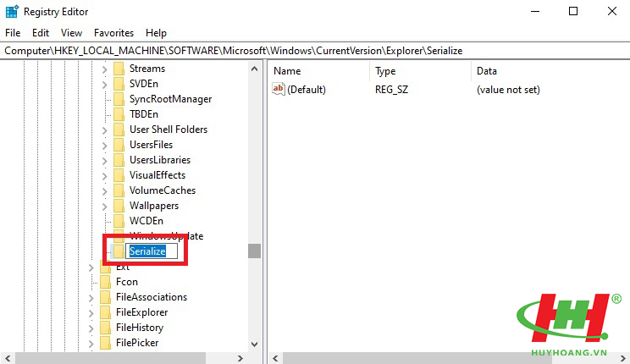Expand the Wallpapers key
The image size is (630, 364).
click(x=104, y=207)
